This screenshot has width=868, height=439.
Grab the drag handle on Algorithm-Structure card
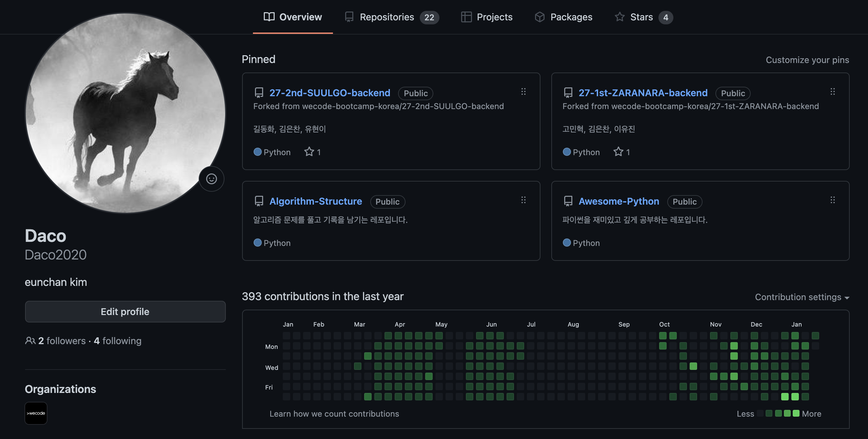[524, 200]
